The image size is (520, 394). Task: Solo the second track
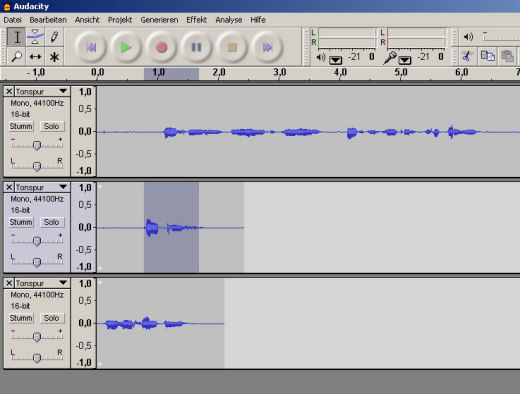tap(51, 222)
